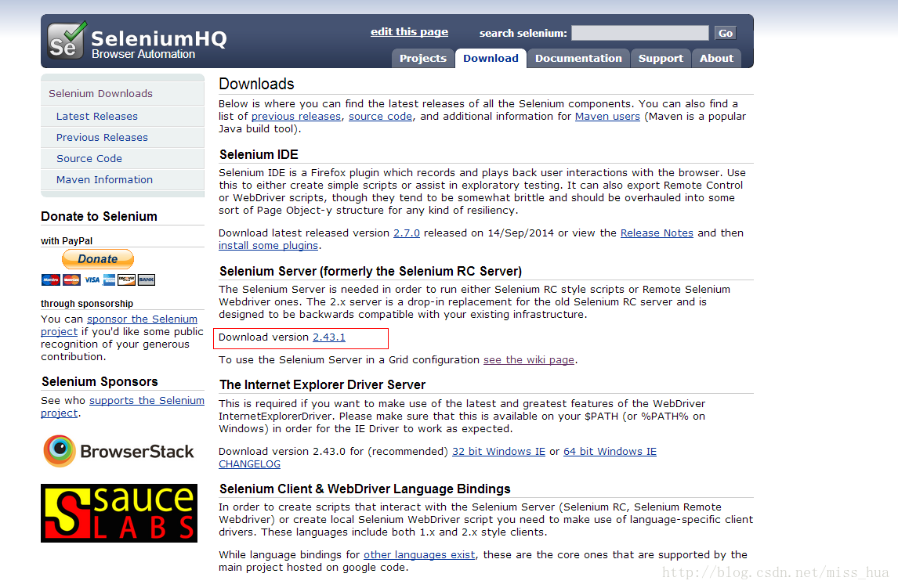Click the 'Selenium IDE' section heading
Viewport: 898px width, 588px height.
(259, 154)
